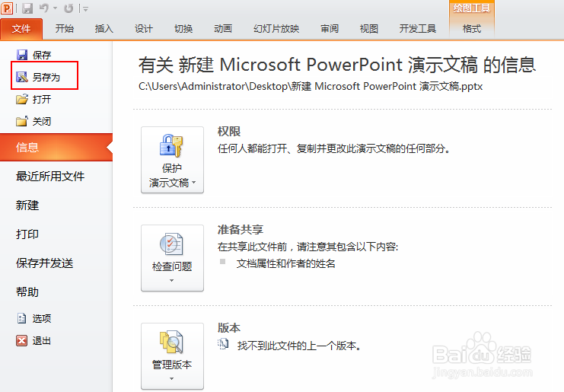
Task: Switch to the 开始 ribbon tab
Action: (x=65, y=29)
